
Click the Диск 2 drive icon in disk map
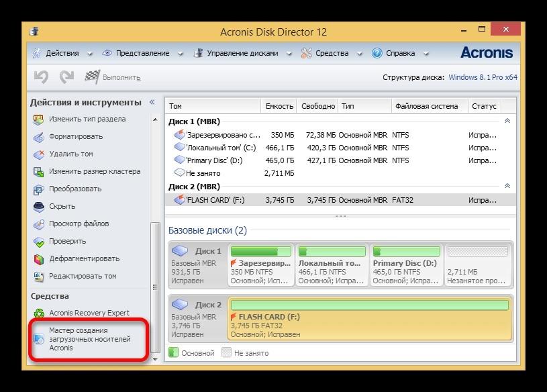[180, 304]
